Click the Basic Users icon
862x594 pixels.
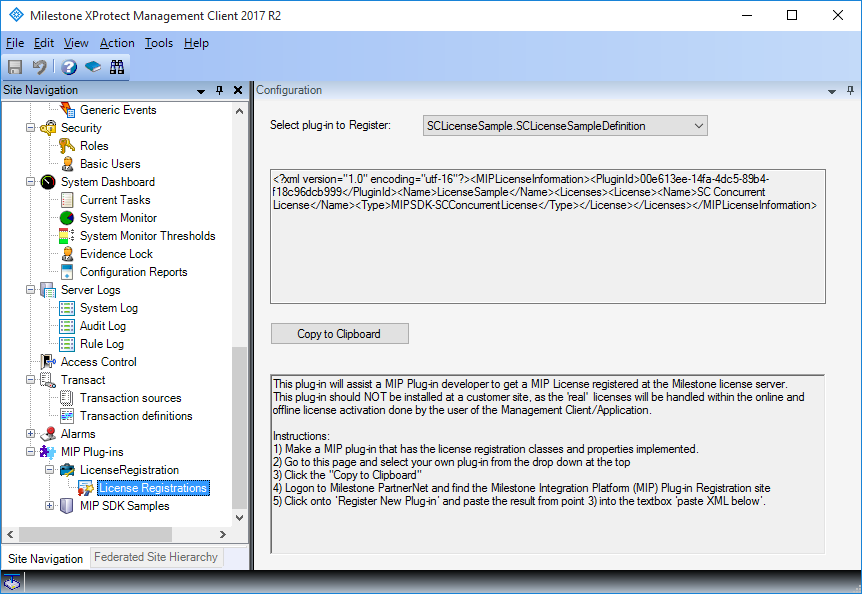(67, 164)
